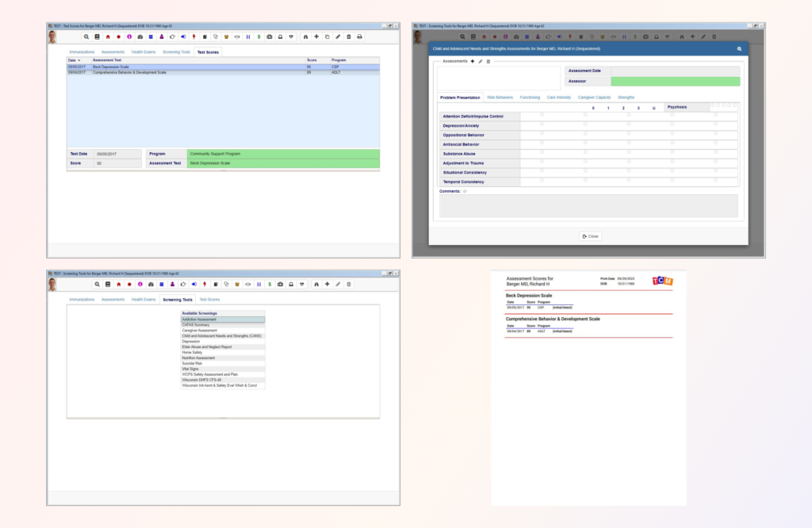Screen dimensions: 812x528
Task: Select the magnifier search icon on the toolbar
Action: tap(85, 36)
